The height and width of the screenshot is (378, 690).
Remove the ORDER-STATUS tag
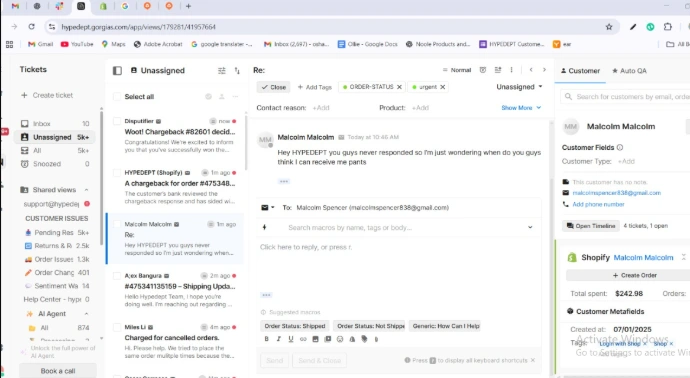point(399,87)
